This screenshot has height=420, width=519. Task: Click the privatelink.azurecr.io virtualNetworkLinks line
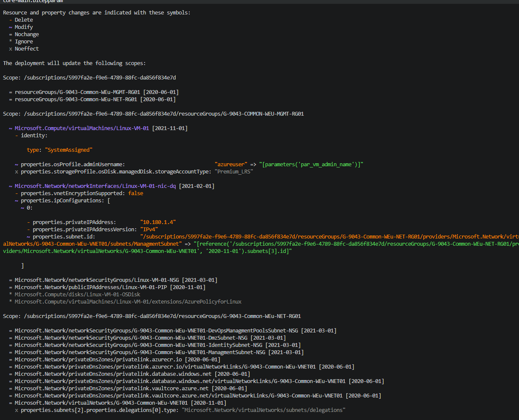click(182, 366)
